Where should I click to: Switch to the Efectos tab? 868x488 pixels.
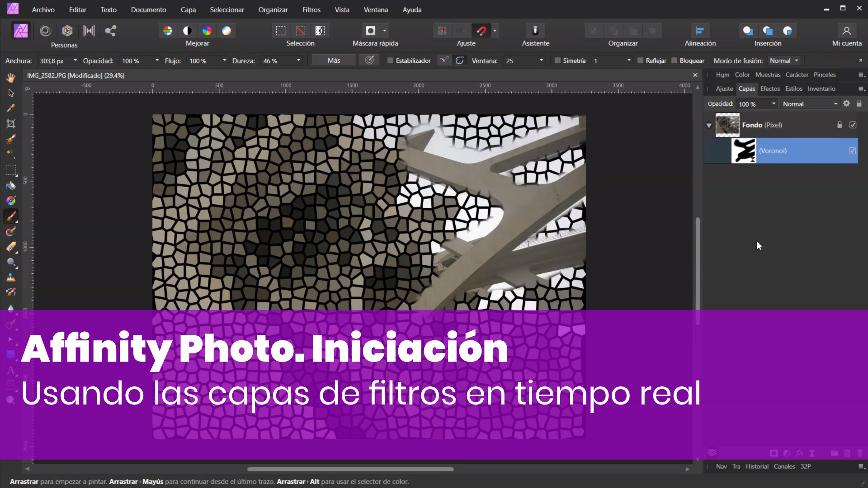[x=770, y=89]
